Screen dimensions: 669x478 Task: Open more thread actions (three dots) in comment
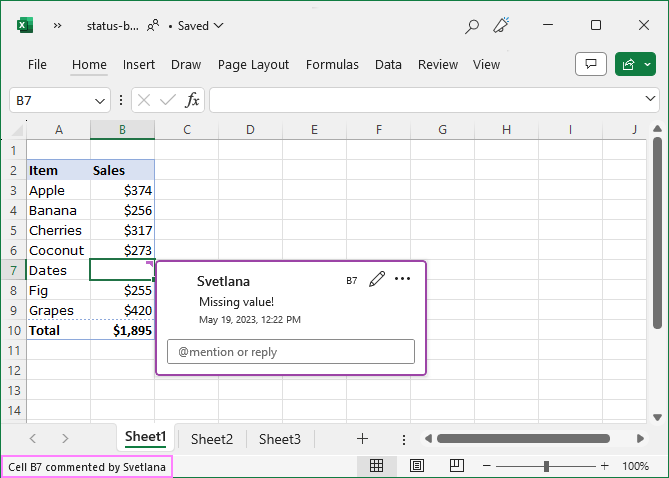point(403,279)
